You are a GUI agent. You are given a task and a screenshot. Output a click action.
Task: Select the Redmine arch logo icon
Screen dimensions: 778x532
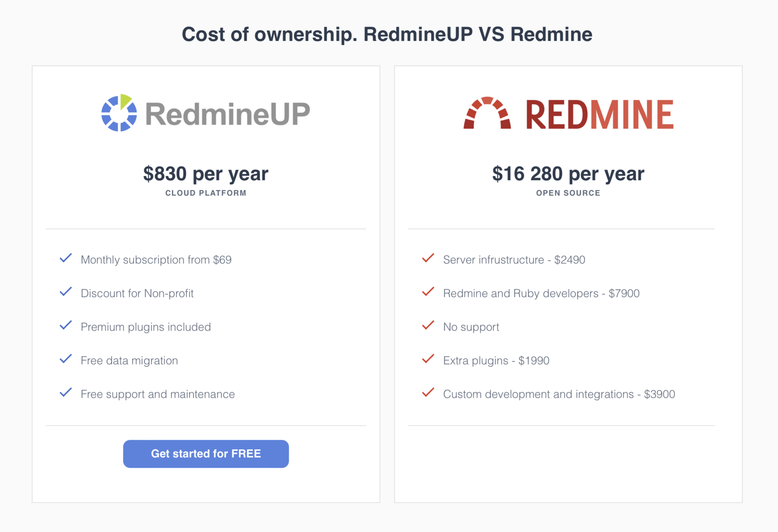[486, 113]
